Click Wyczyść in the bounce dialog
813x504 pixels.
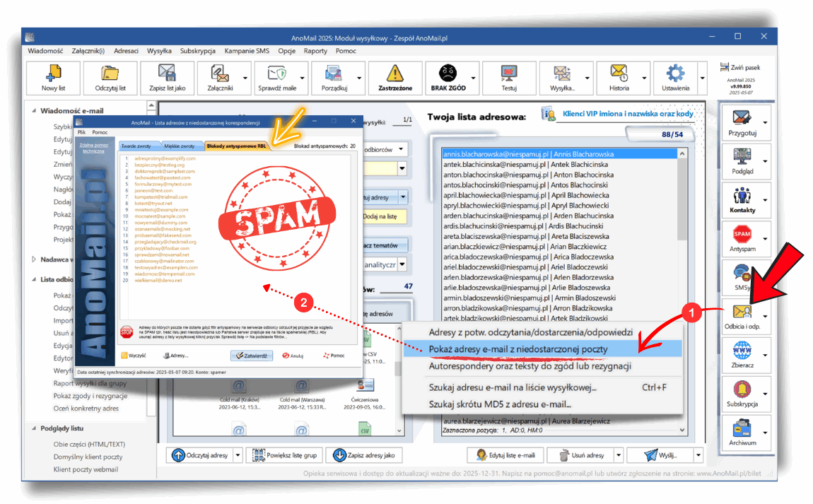pyautogui.click(x=134, y=356)
